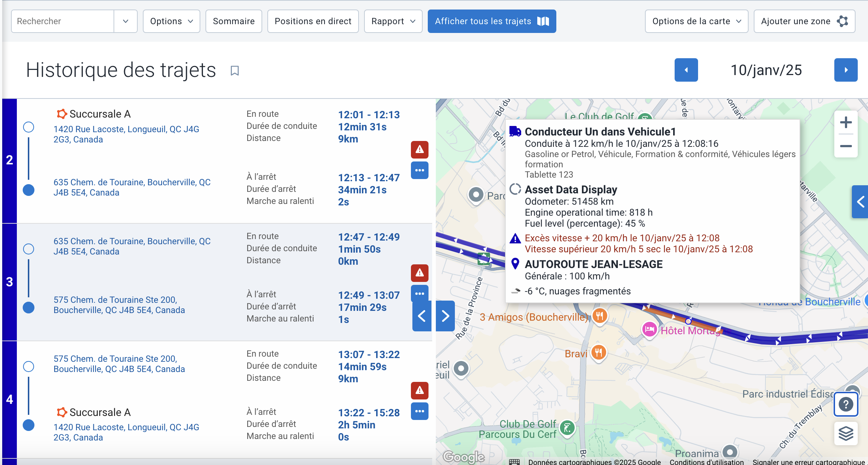This screenshot has width=868, height=465.
Task: Open exception warning for trip 4
Action: click(420, 390)
